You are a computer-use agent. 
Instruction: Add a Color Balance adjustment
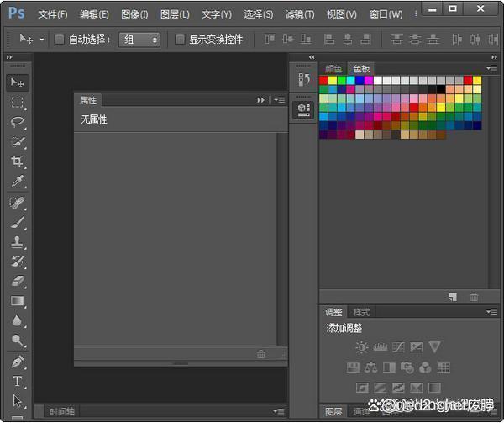pos(370,367)
